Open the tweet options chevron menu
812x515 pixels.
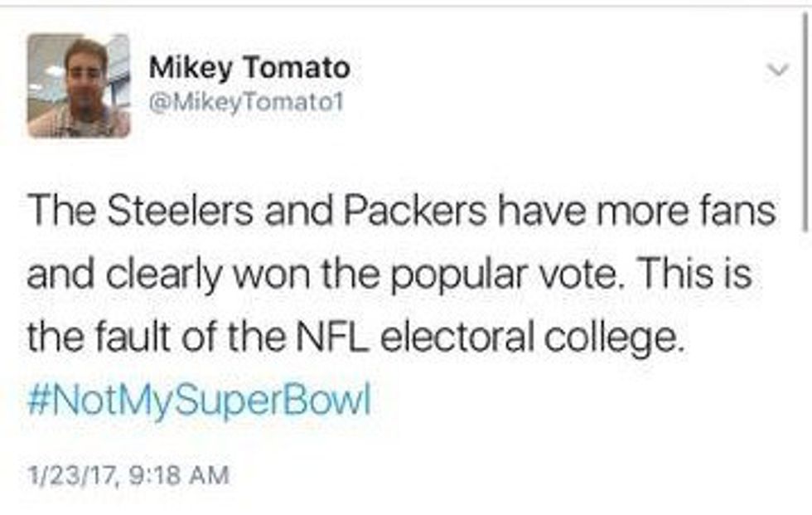coord(777,72)
